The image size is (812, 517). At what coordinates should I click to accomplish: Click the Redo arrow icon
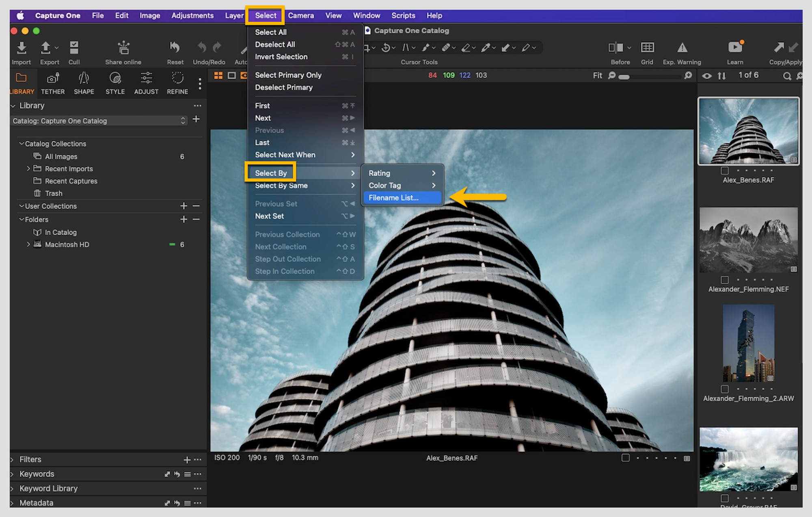tap(217, 48)
